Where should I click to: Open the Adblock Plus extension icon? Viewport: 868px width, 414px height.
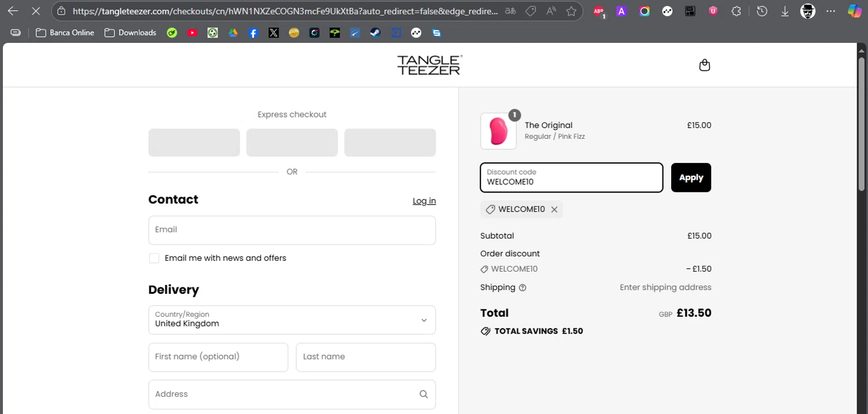click(x=599, y=11)
